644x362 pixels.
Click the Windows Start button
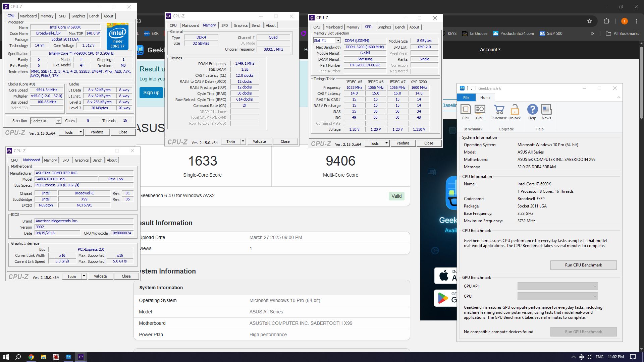pyautogui.click(x=6, y=357)
